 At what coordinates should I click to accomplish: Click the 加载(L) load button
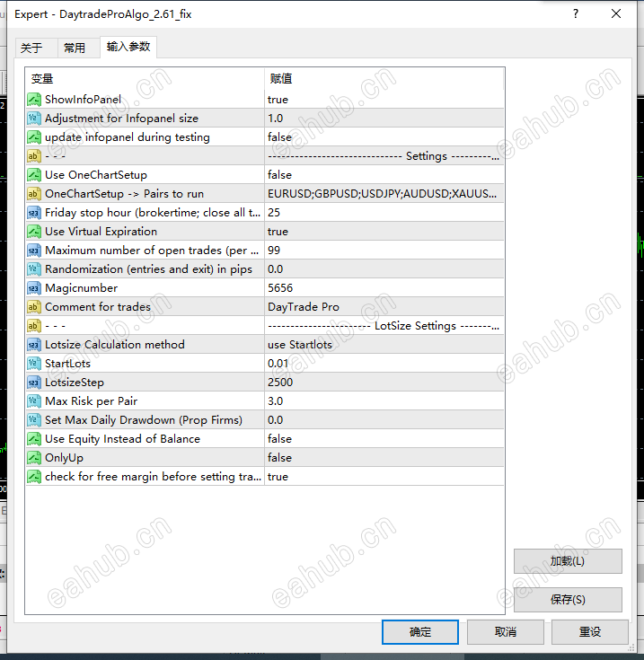coord(568,561)
